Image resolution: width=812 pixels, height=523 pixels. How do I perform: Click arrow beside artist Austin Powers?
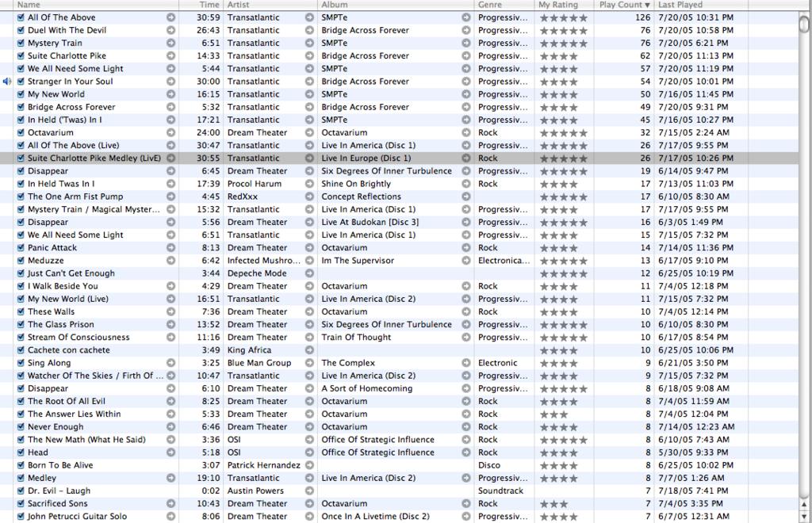[310, 491]
